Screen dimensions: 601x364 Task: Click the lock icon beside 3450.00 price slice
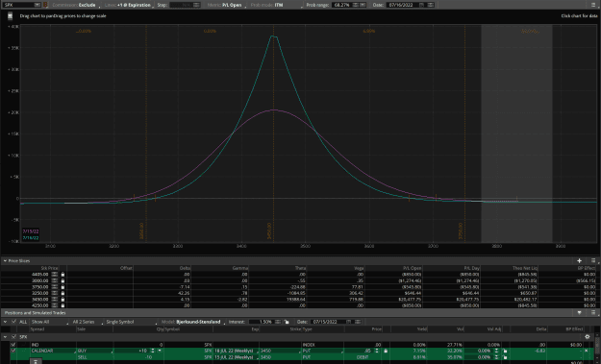[63, 300]
